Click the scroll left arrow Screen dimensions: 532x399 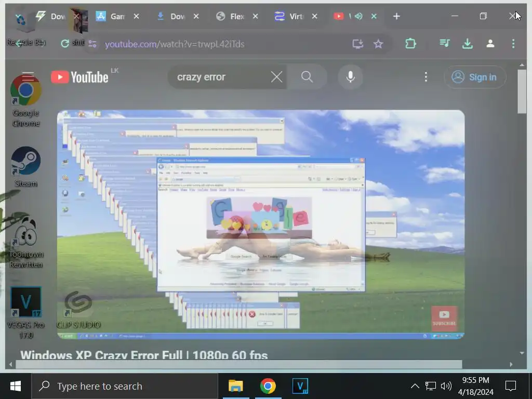[x=10, y=364]
